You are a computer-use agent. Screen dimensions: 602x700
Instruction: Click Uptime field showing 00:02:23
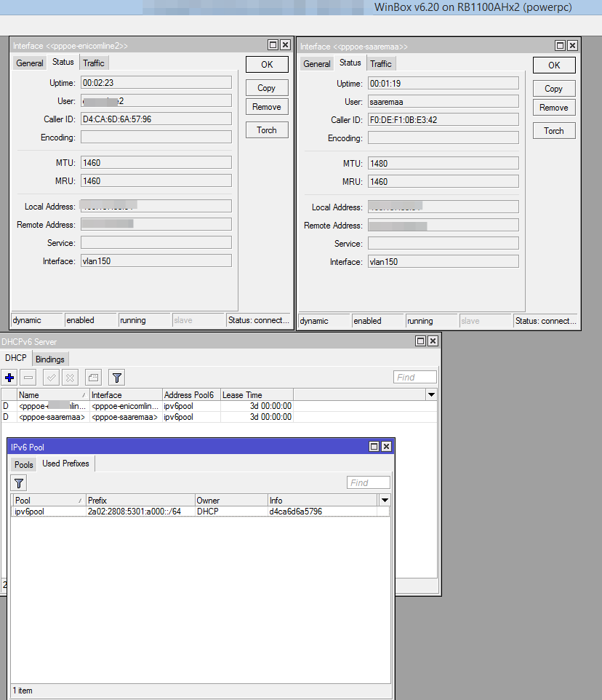156,83
